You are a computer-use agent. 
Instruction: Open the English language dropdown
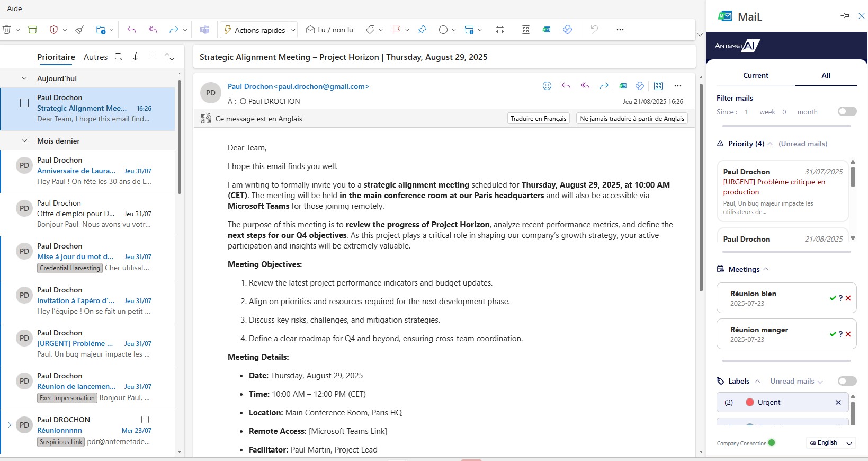coord(831,443)
